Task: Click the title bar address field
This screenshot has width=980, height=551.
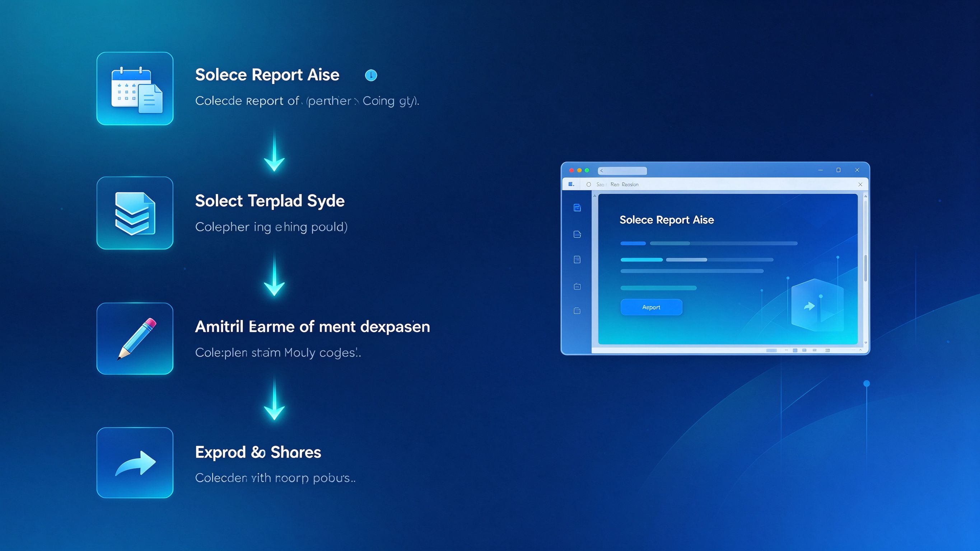Action: pos(622,171)
